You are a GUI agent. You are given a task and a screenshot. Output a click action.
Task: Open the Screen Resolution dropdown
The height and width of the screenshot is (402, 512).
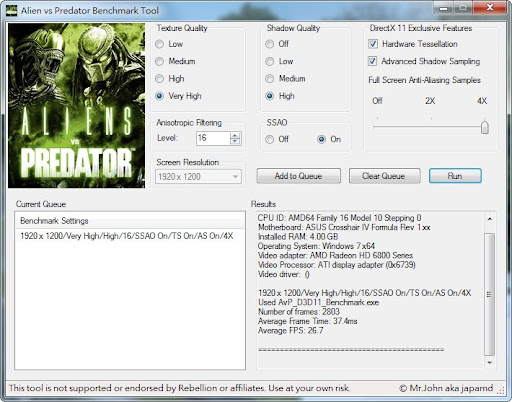(198, 177)
